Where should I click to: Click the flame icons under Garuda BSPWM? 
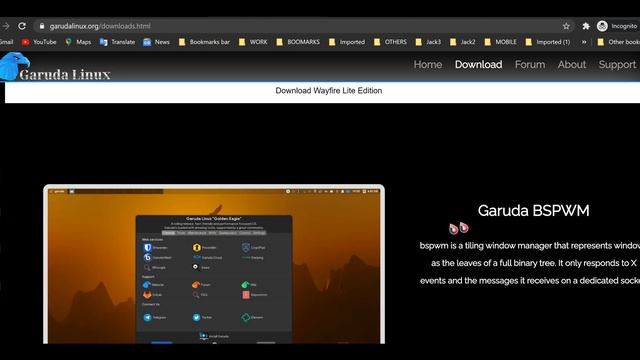(x=459, y=228)
